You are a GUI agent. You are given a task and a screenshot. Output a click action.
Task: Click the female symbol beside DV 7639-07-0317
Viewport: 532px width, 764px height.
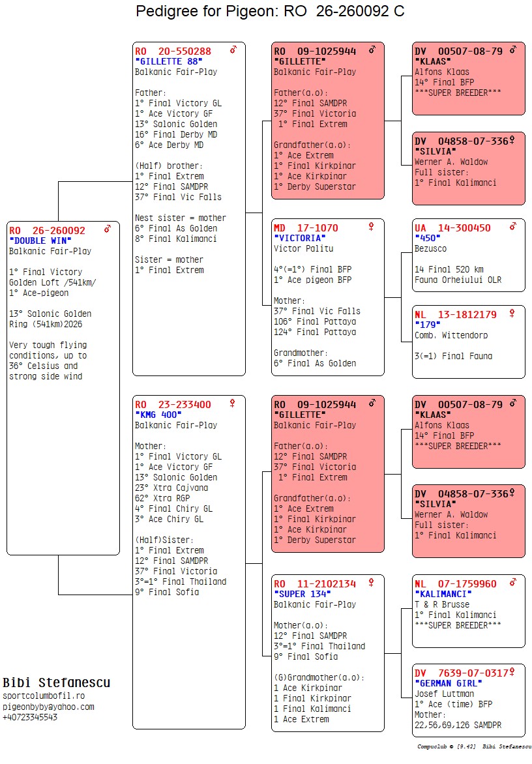pos(512,672)
